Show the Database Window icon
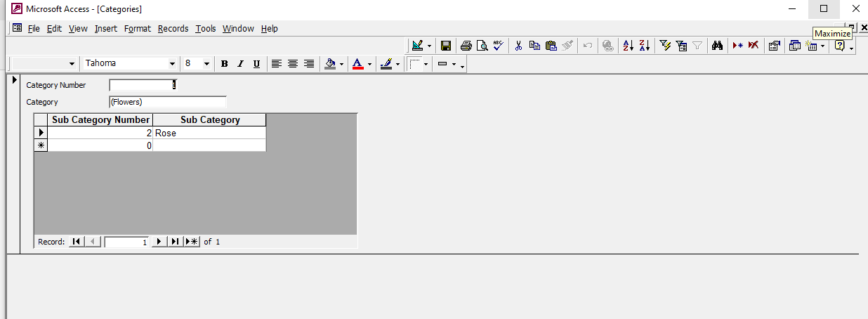 pyautogui.click(x=795, y=46)
